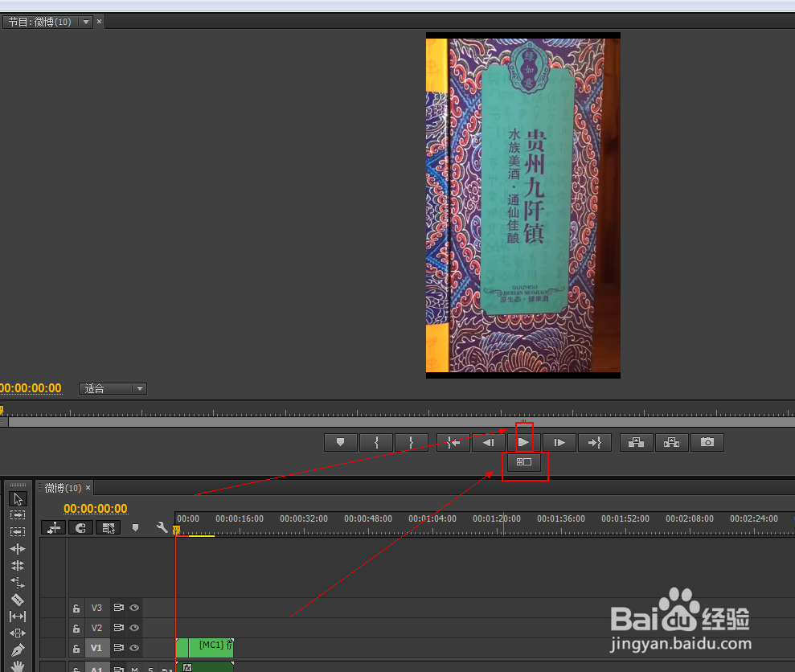Click the Extract button
This screenshot has height=672, width=795.
pyautogui.click(x=672, y=443)
